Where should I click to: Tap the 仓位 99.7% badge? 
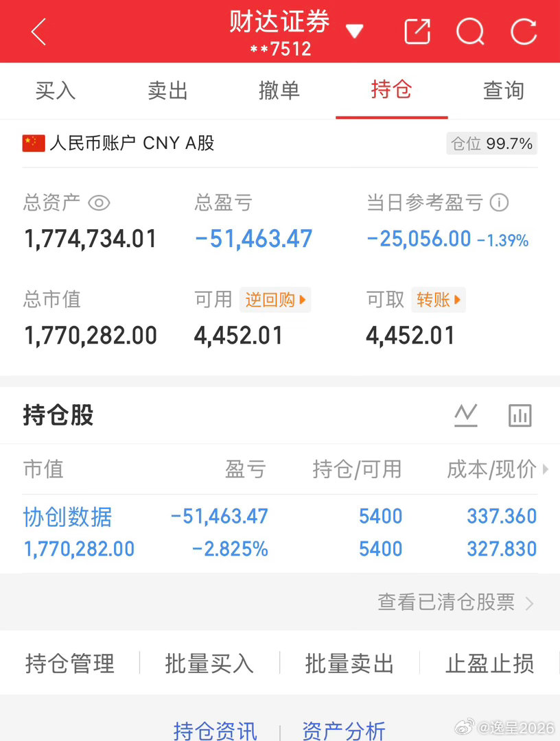point(491,143)
